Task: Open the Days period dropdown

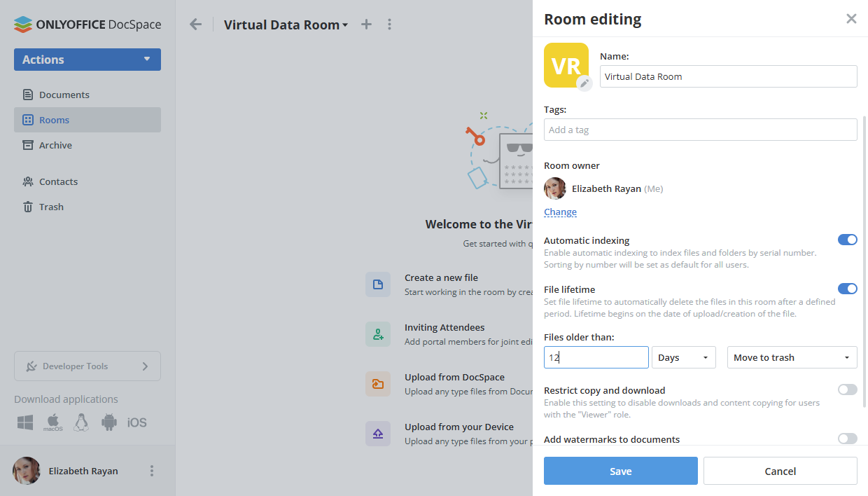Action: [x=684, y=357]
